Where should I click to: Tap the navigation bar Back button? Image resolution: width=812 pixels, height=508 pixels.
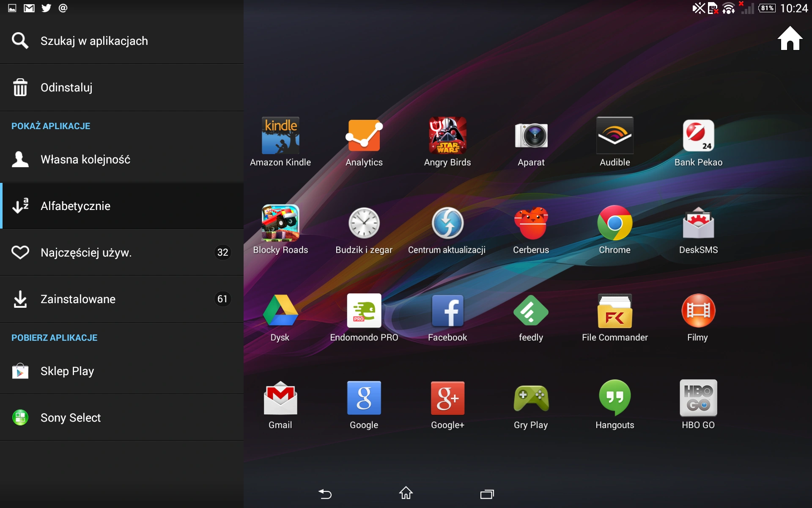point(325,494)
